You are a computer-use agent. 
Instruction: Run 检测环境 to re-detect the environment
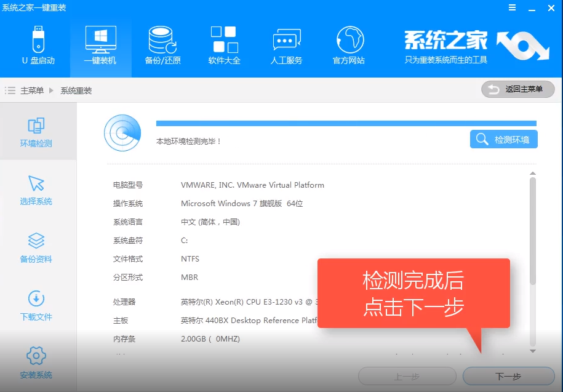coord(503,139)
